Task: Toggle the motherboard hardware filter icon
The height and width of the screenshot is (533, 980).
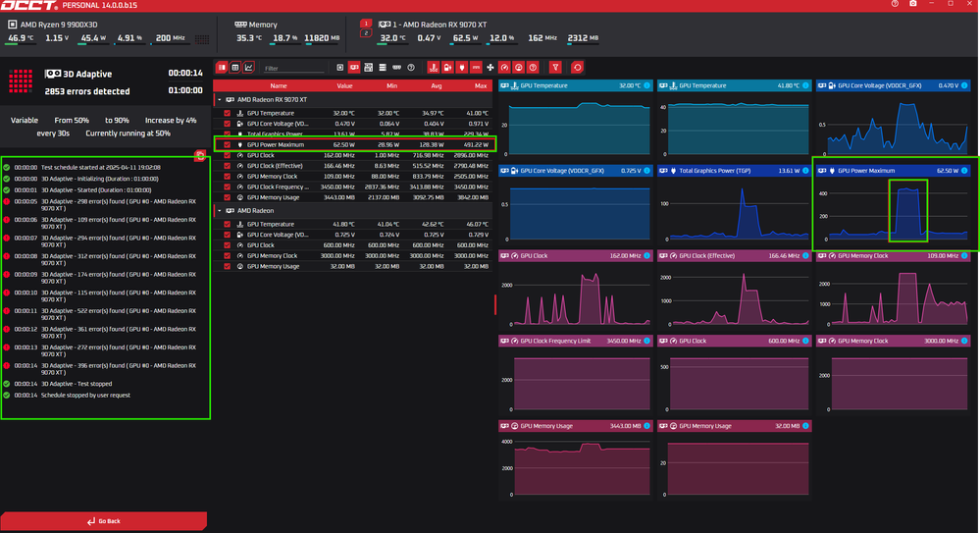Action: 369,68
